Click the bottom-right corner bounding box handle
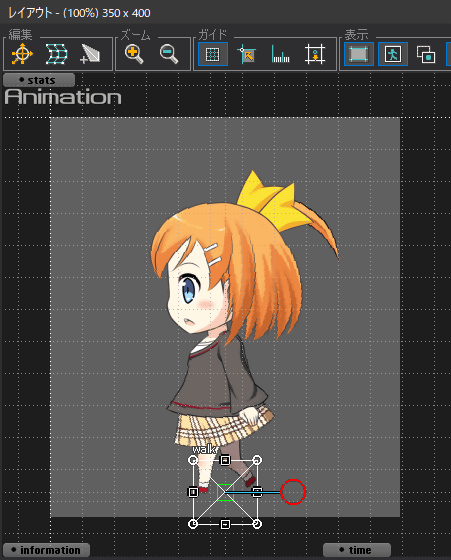This screenshot has width=451, height=560. (257, 524)
